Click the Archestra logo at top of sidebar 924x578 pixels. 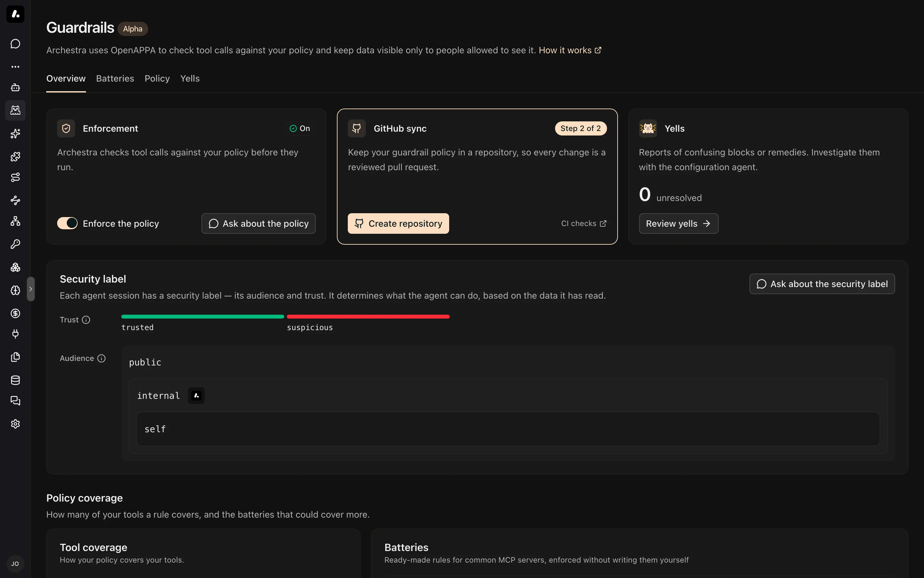(x=15, y=14)
